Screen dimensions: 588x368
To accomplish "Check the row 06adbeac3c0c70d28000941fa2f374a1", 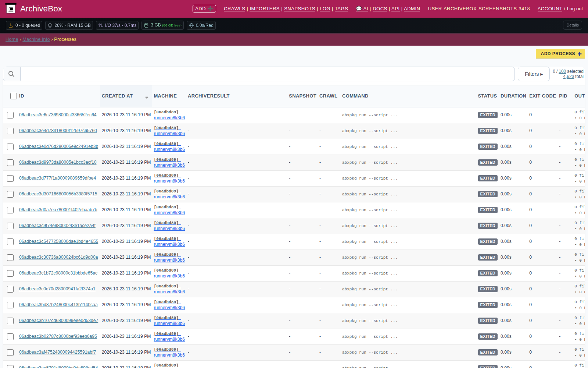I will coord(10,289).
